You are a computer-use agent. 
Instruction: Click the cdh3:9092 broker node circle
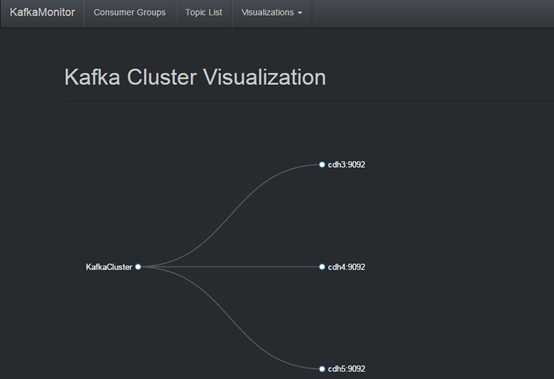322,164
